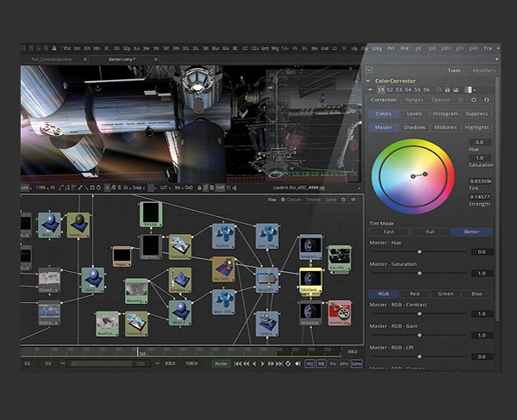This screenshot has height=420, width=517.
Task: Choose the Master range
Action: coord(383,127)
